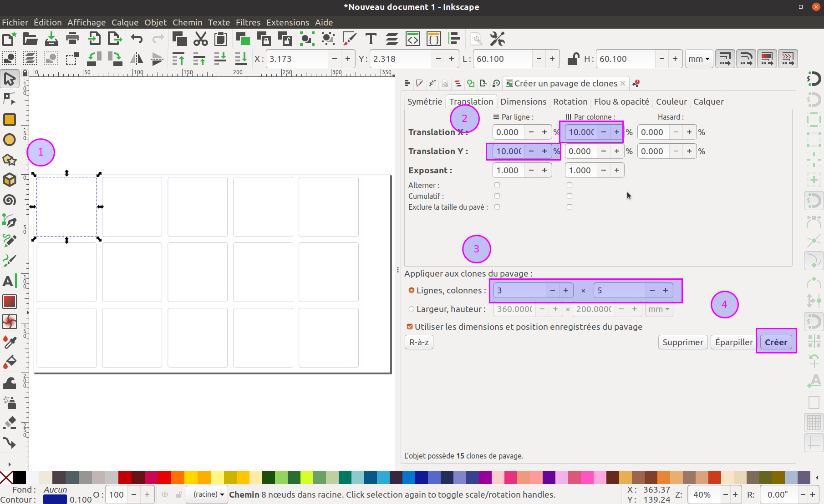Select the 3D box tool

tap(10, 180)
